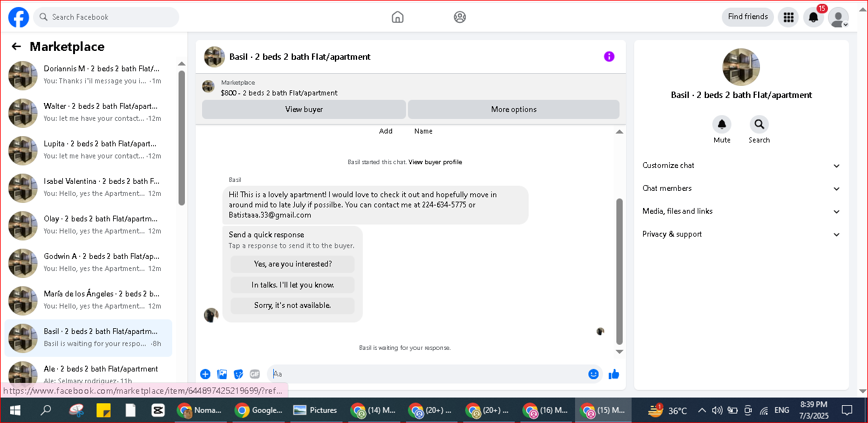Go back from Marketplace using arrow
Screen dimensions: 868x423
(x=17, y=46)
